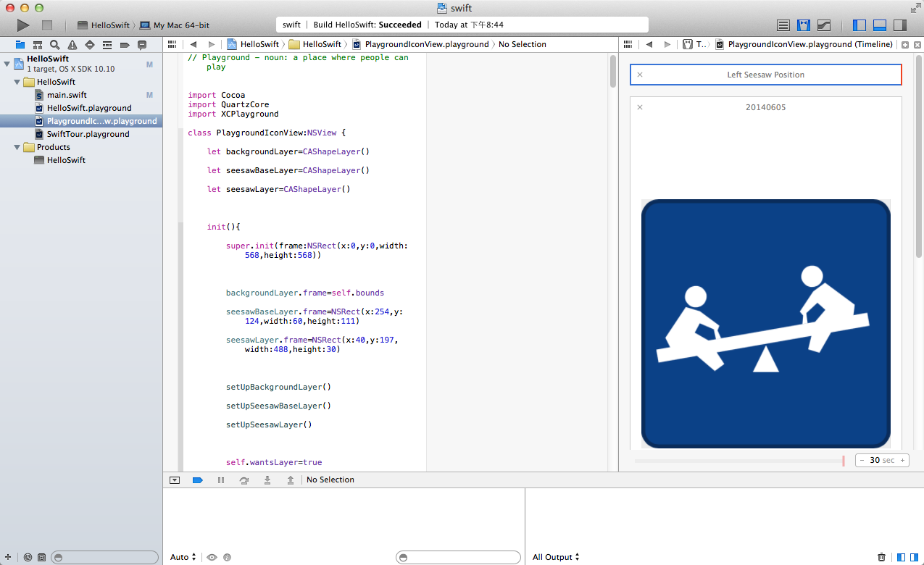Open the No Selection jump bar segment
Image resolution: width=924 pixels, height=565 pixels.
click(523, 44)
